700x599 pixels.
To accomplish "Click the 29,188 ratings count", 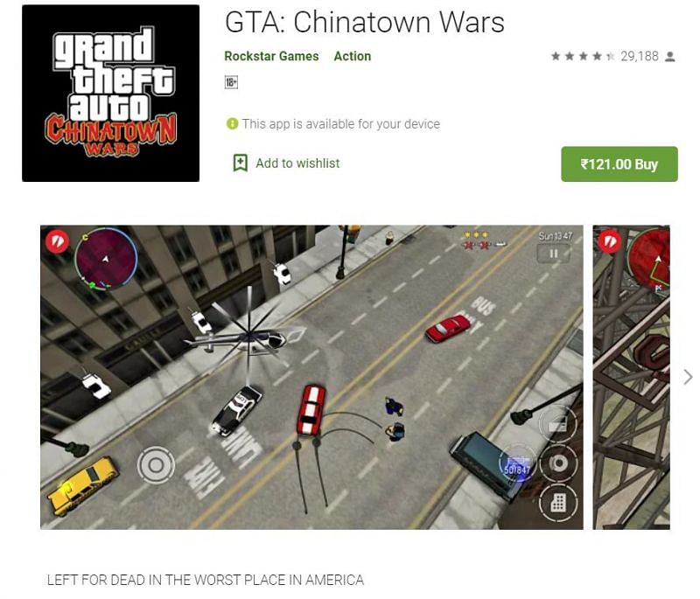I will [x=640, y=56].
